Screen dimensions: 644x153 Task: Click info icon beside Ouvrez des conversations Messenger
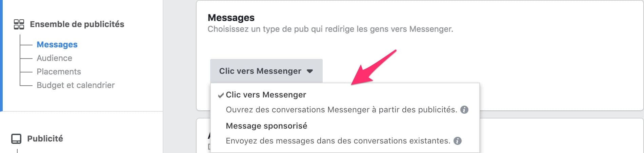[x=464, y=110]
